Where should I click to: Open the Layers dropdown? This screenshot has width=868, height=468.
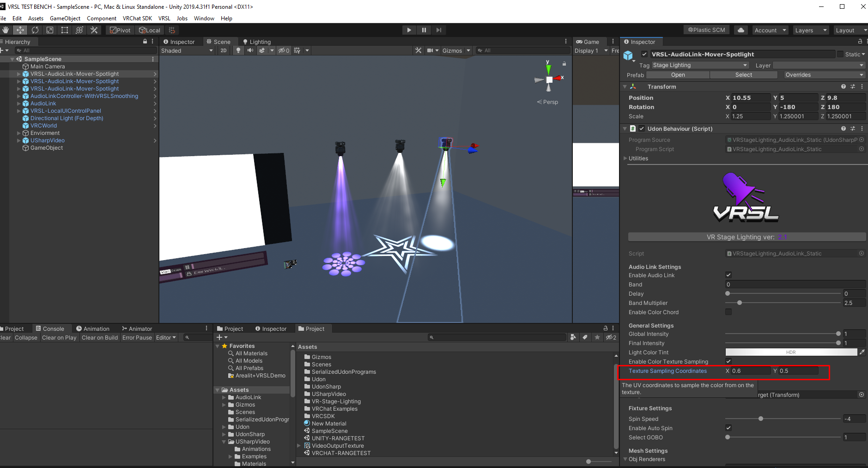click(811, 30)
